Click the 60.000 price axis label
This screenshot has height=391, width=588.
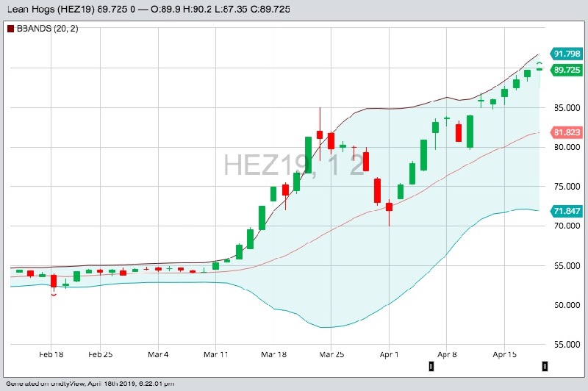pyautogui.click(x=567, y=305)
